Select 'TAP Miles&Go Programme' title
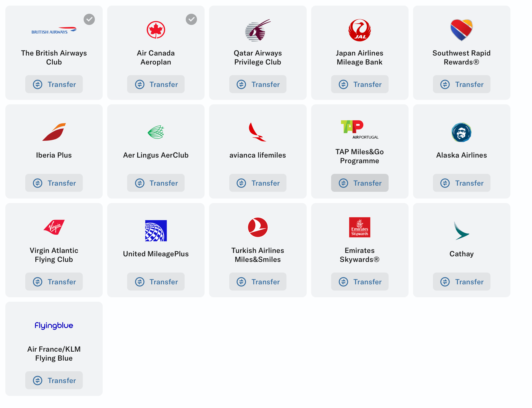Viewport: 532px width, 408px height. coord(359,156)
